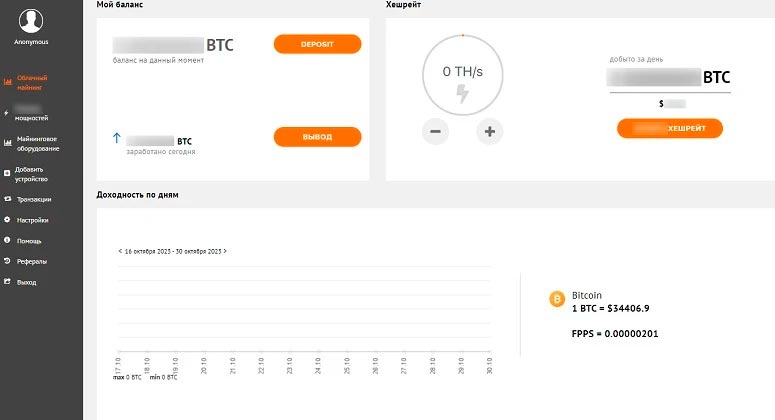Click the Транзакции sidebar icon
The image size is (775, 420).
coord(7,199)
